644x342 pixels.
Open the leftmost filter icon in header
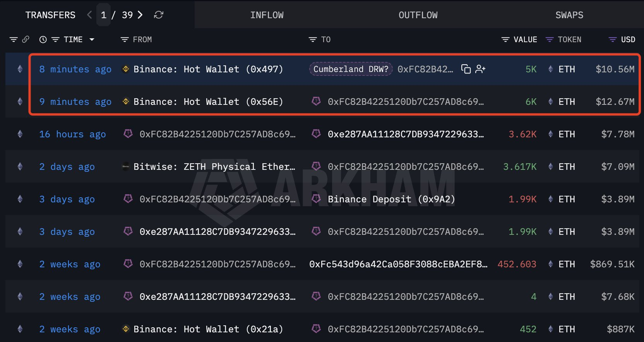[14, 39]
